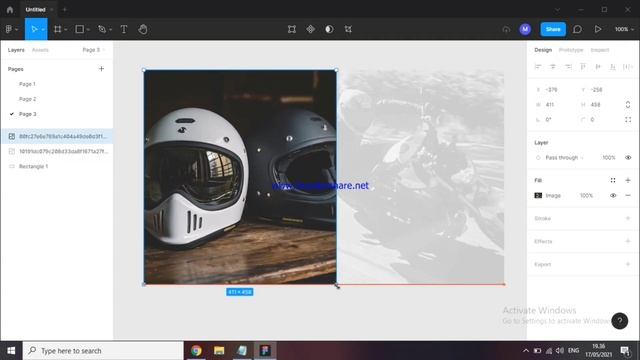Screen dimensions: 640x360
Task: Select Page 3 in pages list
Action: click(27, 114)
